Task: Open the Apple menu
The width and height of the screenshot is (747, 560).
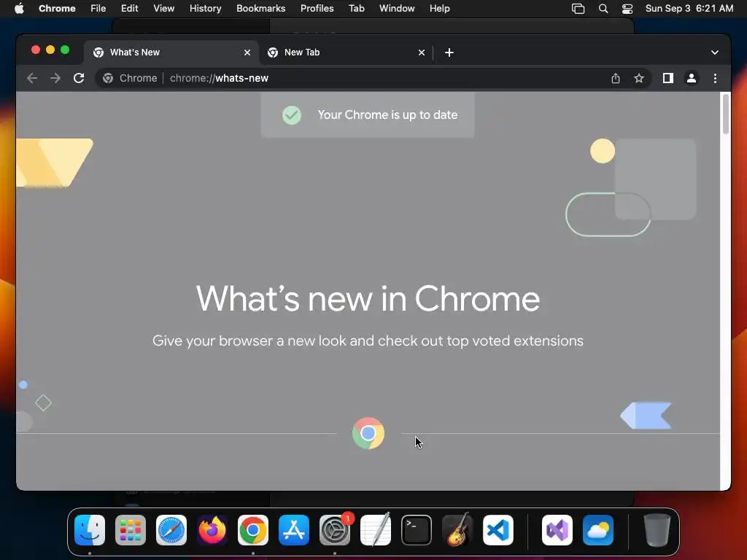Action: 19,9
